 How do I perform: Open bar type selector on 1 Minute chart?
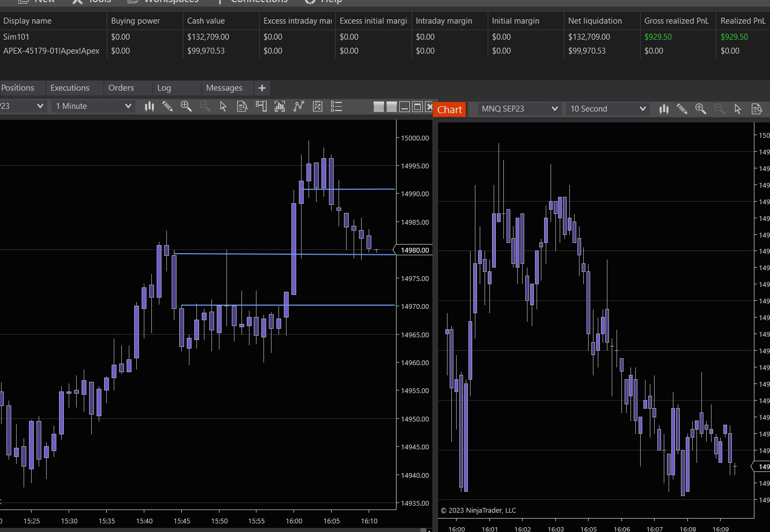click(149, 106)
